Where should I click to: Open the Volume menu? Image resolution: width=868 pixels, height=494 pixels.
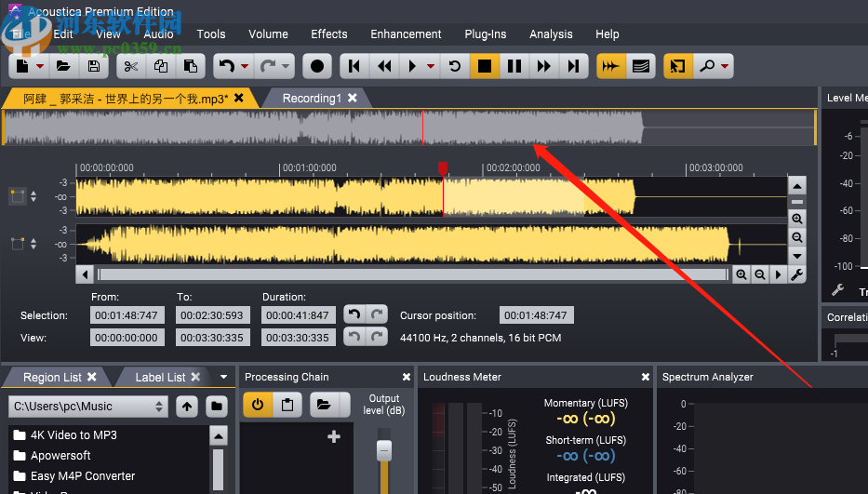pos(268,34)
